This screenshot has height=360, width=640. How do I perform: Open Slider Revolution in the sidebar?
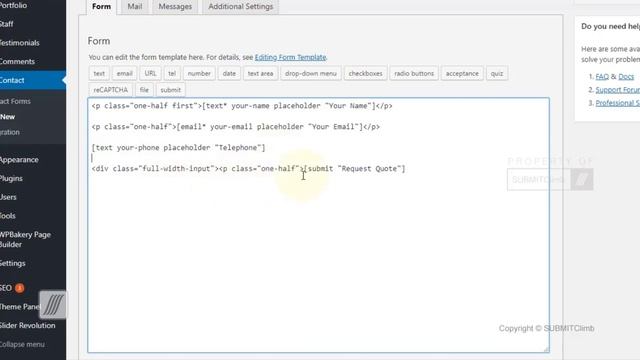click(x=28, y=326)
